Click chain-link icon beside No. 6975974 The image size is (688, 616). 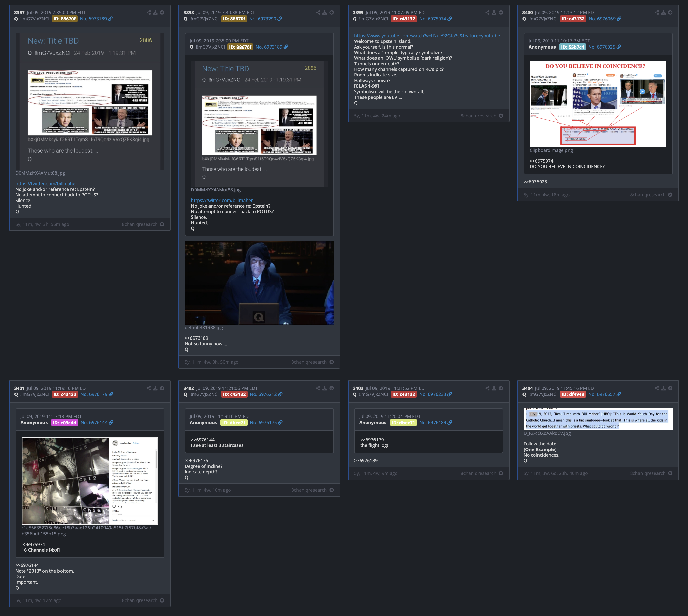click(450, 19)
